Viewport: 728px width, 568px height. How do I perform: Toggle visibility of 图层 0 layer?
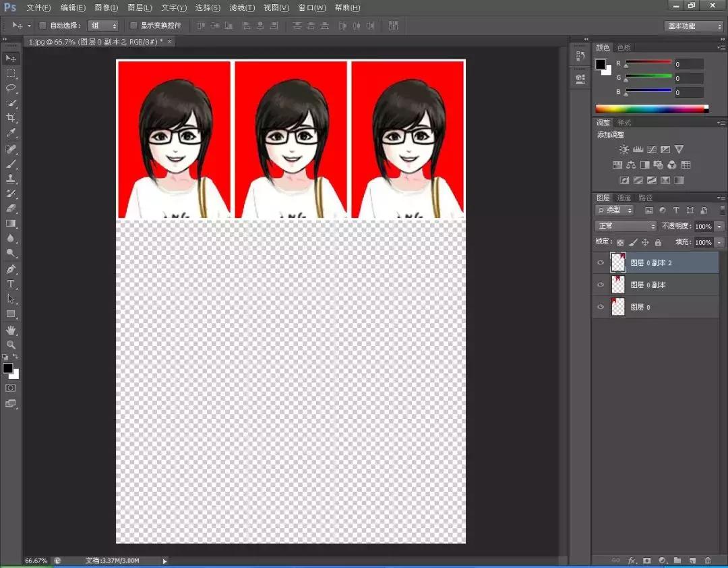601,308
